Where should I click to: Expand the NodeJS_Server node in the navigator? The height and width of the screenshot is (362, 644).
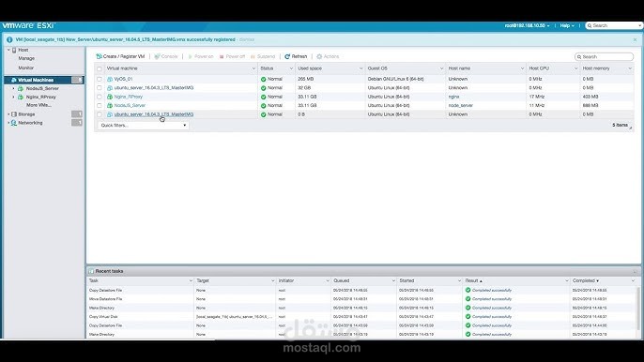(x=13, y=89)
